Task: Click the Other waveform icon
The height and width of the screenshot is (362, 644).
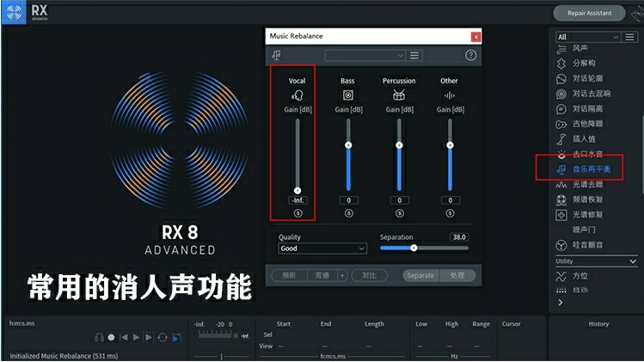Action: coord(450,95)
